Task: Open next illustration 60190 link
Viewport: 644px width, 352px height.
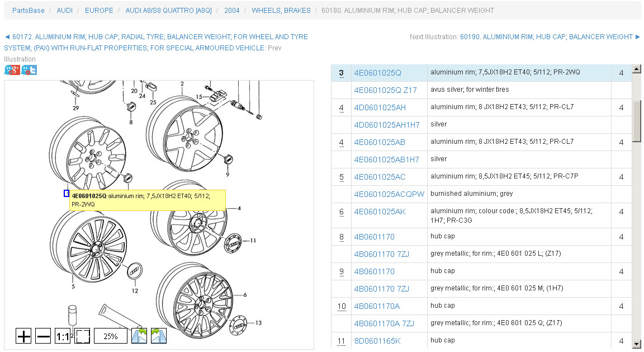Action: (x=546, y=37)
